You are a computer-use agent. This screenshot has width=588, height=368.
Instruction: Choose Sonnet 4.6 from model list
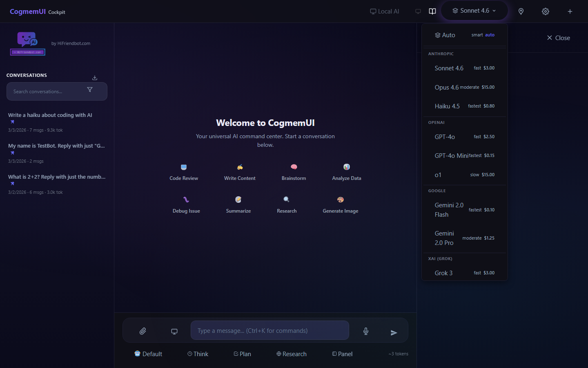click(465, 68)
